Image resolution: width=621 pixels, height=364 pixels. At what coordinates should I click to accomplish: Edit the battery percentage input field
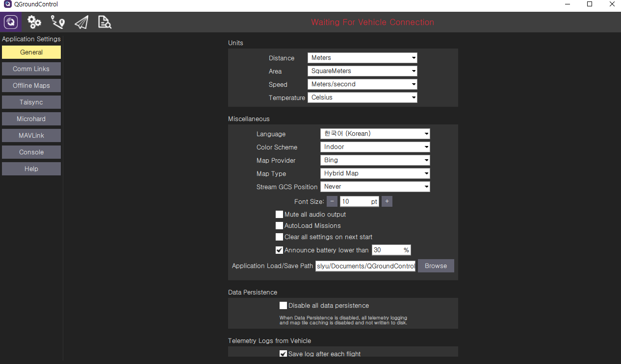click(x=388, y=250)
